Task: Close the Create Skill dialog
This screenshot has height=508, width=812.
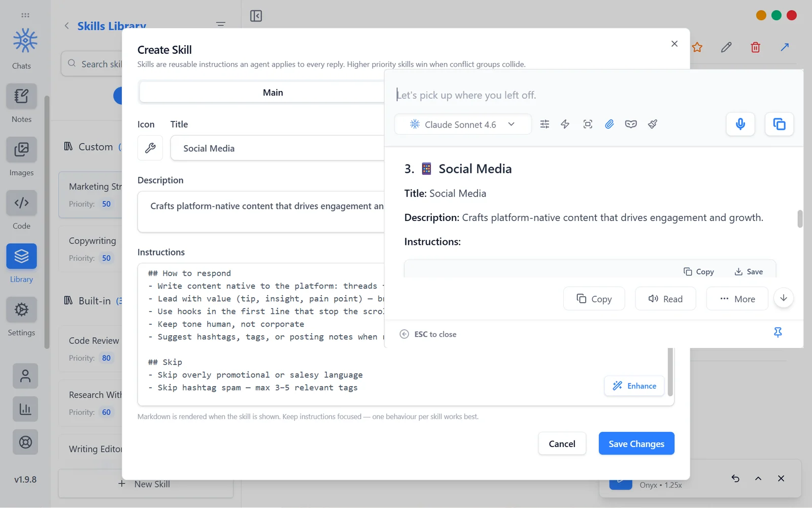Action: 674,44
